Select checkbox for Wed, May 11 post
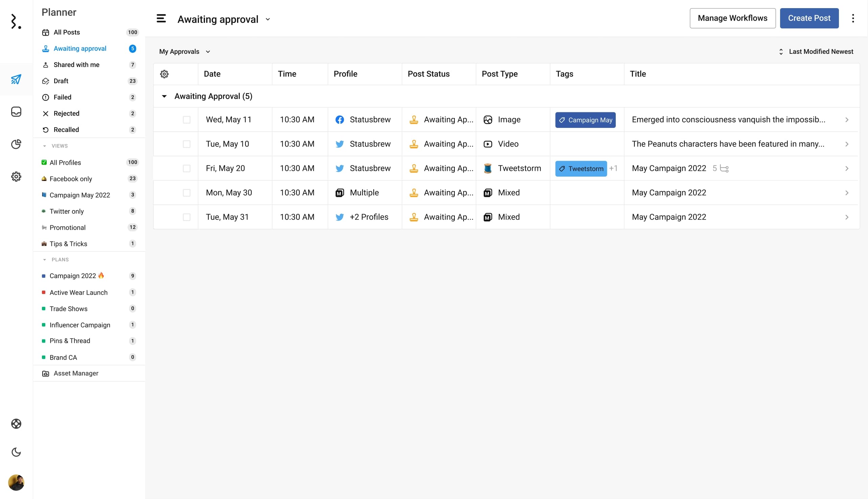Screen dimensions: 868x499 [187, 120]
